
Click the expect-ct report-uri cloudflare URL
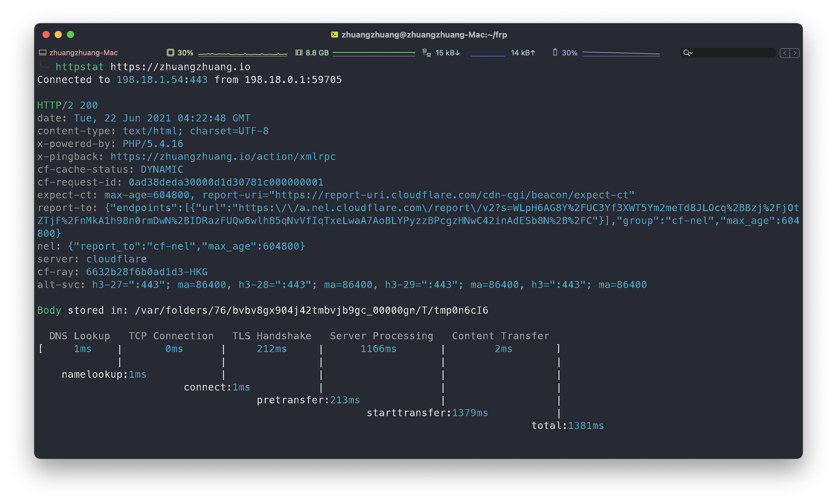[x=455, y=195]
